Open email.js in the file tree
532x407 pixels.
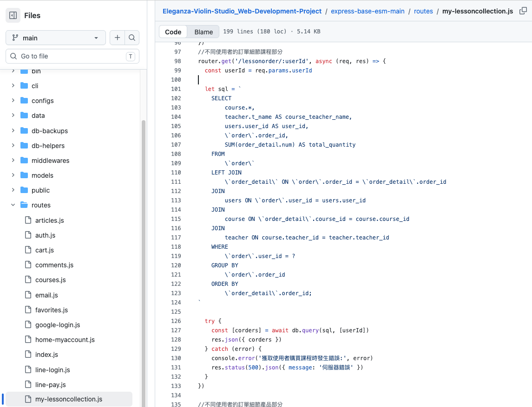pyautogui.click(x=46, y=295)
